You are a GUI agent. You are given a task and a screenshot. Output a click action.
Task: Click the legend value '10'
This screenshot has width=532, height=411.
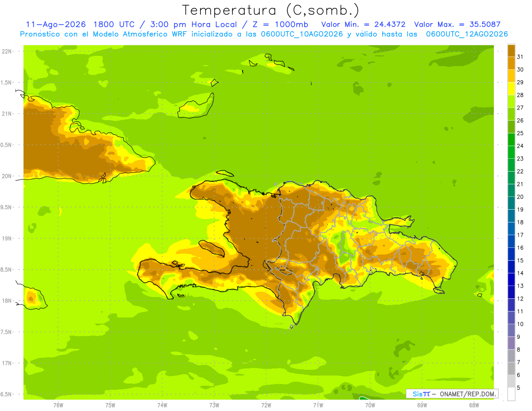tap(520, 324)
